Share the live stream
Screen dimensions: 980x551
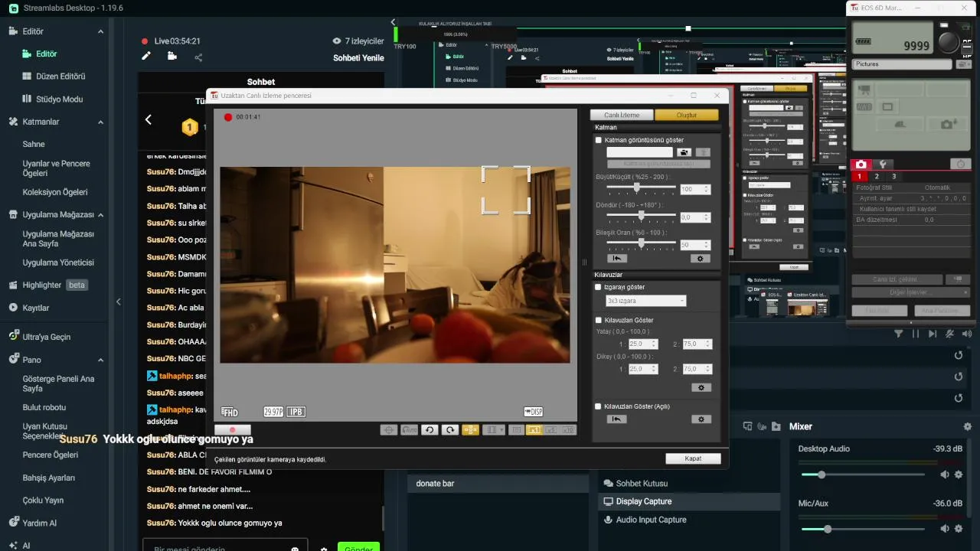tap(198, 57)
